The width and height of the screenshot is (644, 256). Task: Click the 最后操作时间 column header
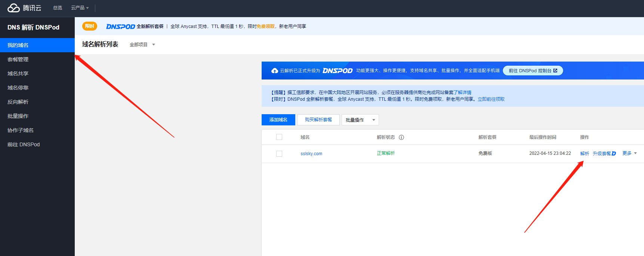click(x=543, y=137)
